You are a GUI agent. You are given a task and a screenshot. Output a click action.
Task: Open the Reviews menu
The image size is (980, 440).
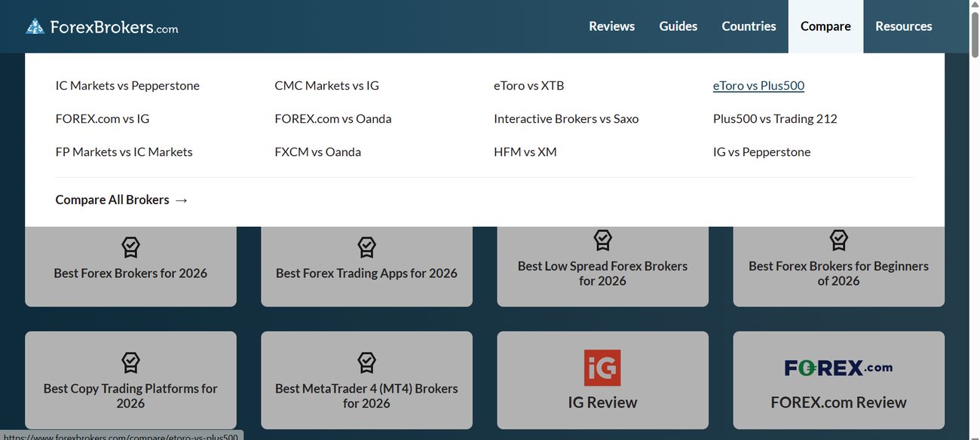(x=611, y=26)
